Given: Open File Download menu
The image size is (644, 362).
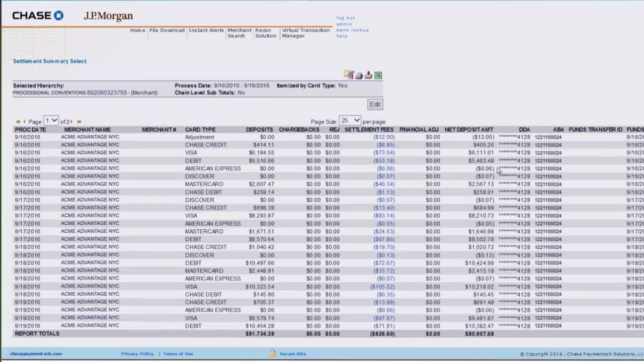Looking at the screenshot, I should click(167, 30).
